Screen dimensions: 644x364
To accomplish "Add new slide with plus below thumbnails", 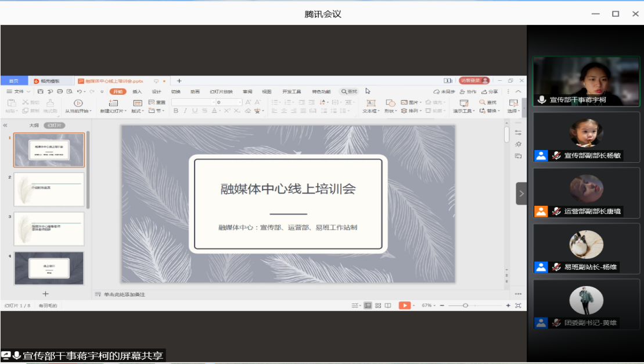I will [x=46, y=294].
